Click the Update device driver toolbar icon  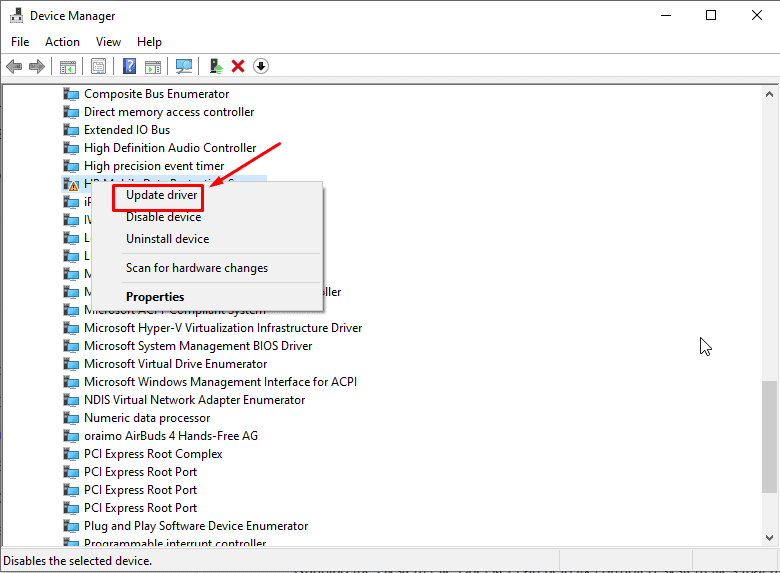pos(215,66)
